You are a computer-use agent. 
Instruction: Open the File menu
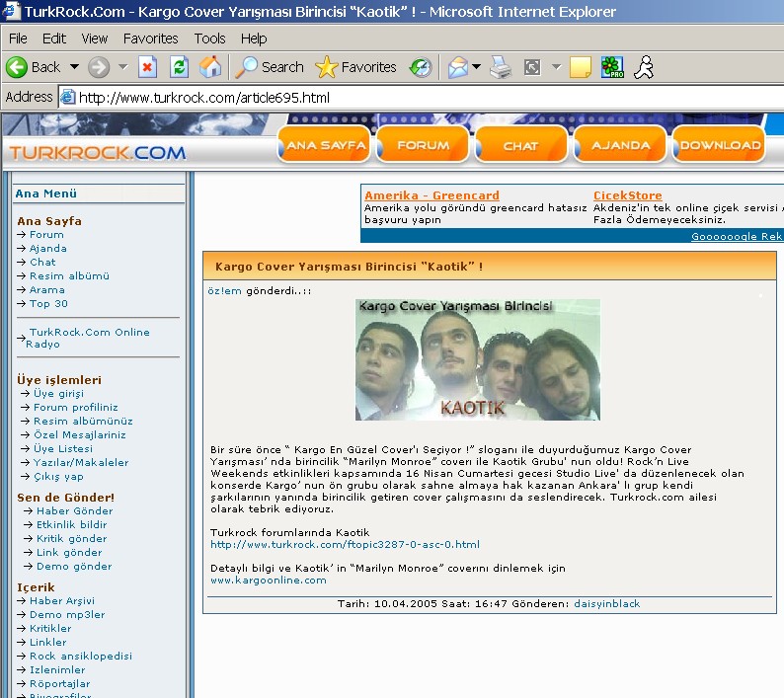tap(18, 39)
